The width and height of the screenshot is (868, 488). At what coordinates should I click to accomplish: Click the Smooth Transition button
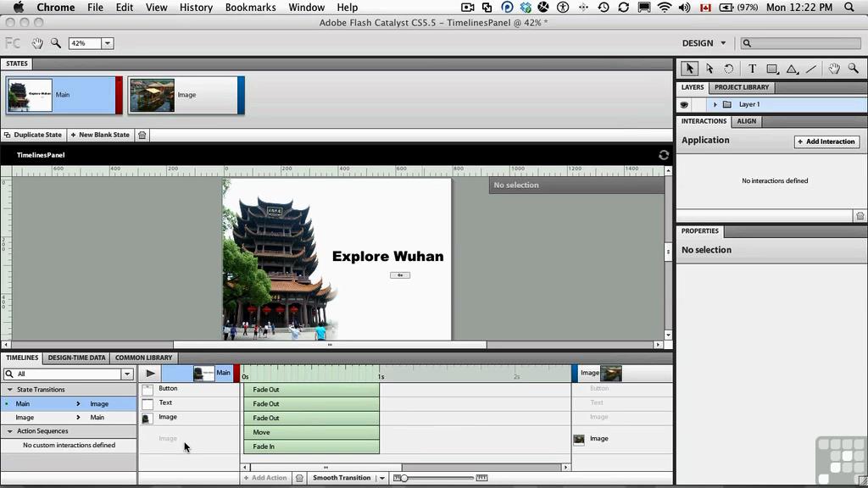tap(342, 478)
